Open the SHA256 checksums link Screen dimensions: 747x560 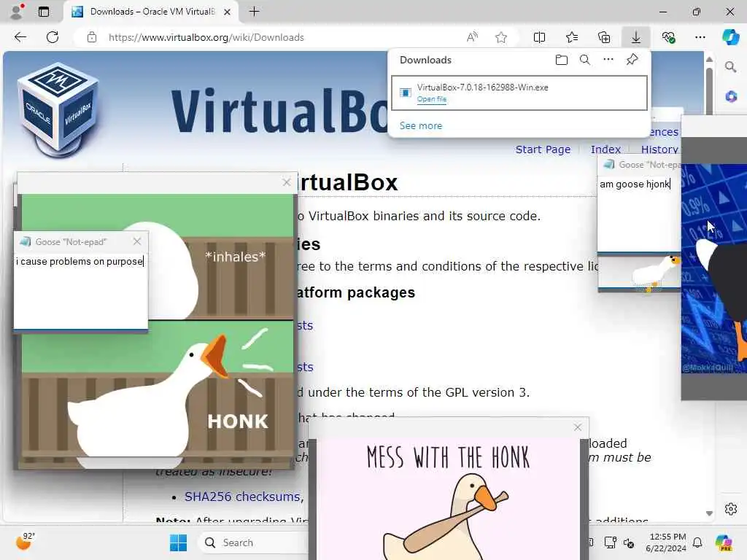(242, 497)
